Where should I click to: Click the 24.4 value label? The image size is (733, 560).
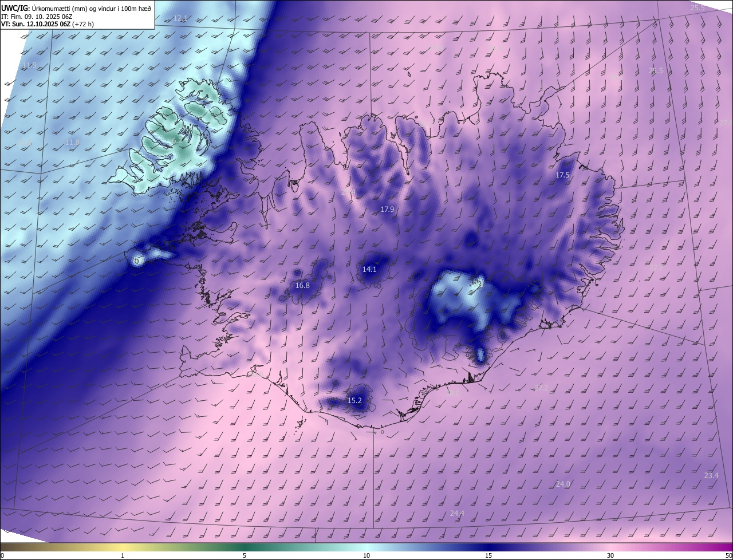pos(457,514)
